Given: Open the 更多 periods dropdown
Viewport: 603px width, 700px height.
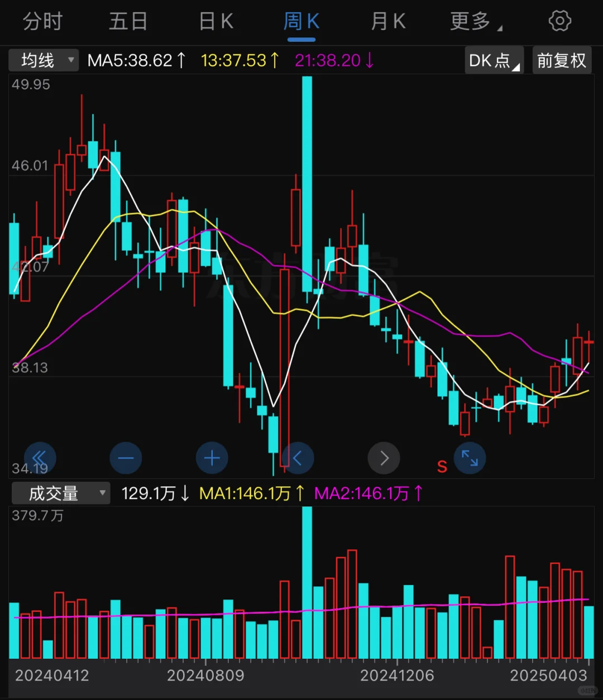Looking at the screenshot, I should [x=476, y=22].
